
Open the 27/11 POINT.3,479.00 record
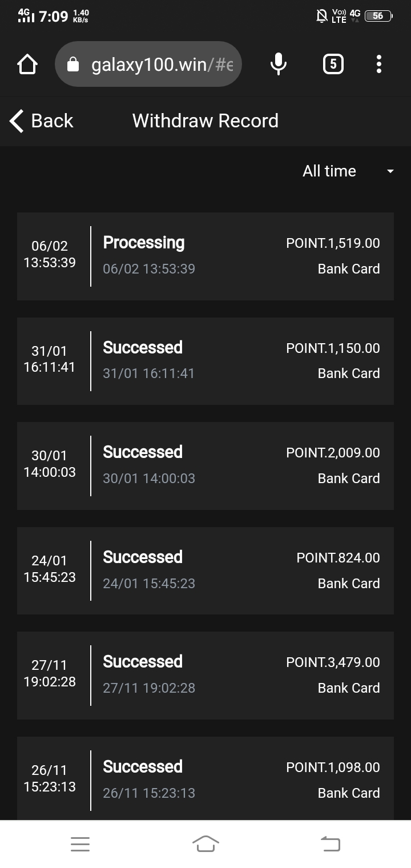click(x=205, y=676)
